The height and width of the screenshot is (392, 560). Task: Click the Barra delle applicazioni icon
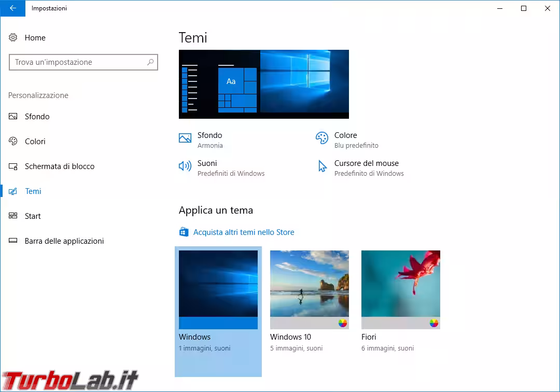pyautogui.click(x=13, y=241)
